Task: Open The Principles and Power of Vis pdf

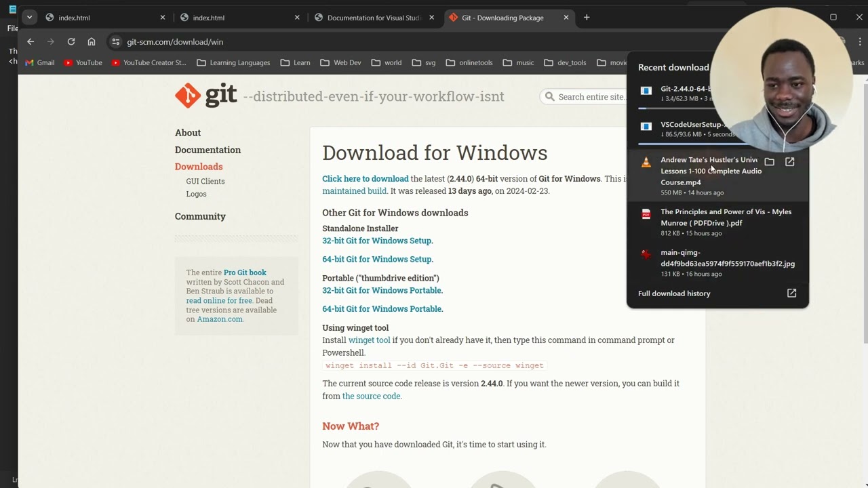Action: point(718,222)
